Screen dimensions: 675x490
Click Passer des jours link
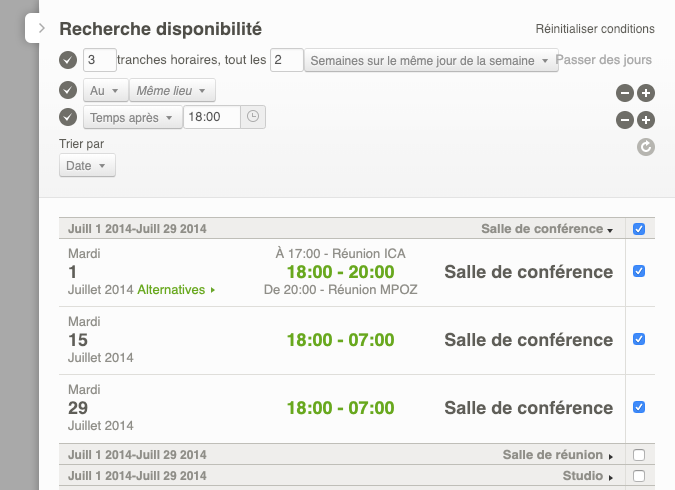point(603,60)
